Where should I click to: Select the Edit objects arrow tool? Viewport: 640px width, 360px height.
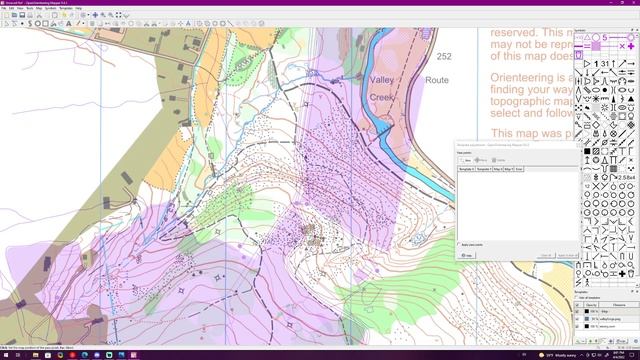[7, 24]
